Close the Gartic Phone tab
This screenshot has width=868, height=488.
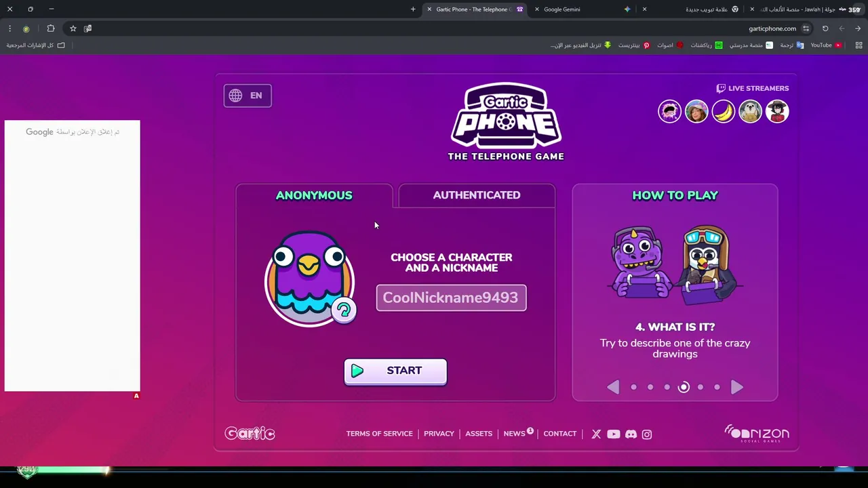[429, 9]
